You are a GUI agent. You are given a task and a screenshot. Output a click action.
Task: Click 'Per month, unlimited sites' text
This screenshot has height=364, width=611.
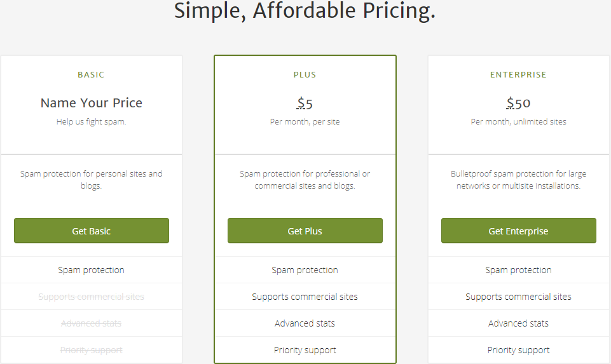pos(518,122)
